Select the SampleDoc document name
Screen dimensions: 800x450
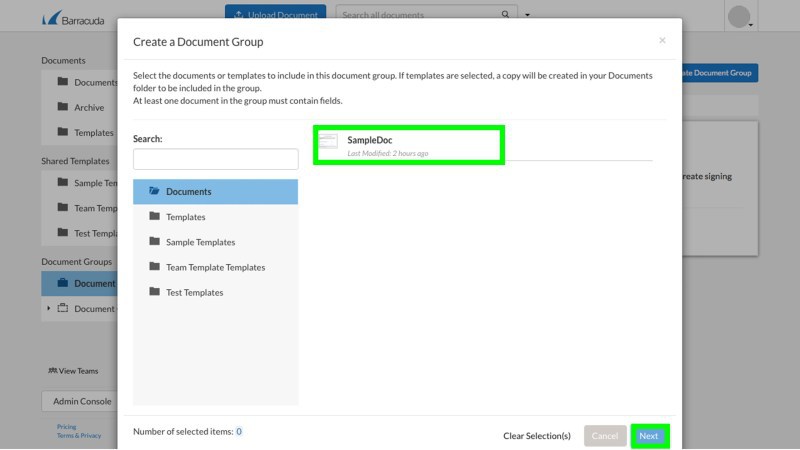point(370,140)
